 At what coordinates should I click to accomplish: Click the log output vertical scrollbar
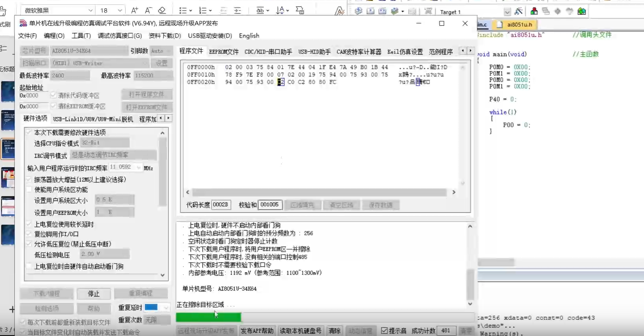pos(470,284)
